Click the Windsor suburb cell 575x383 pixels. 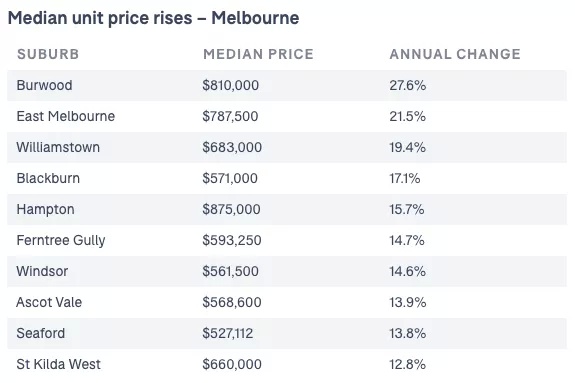coord(42,271)
